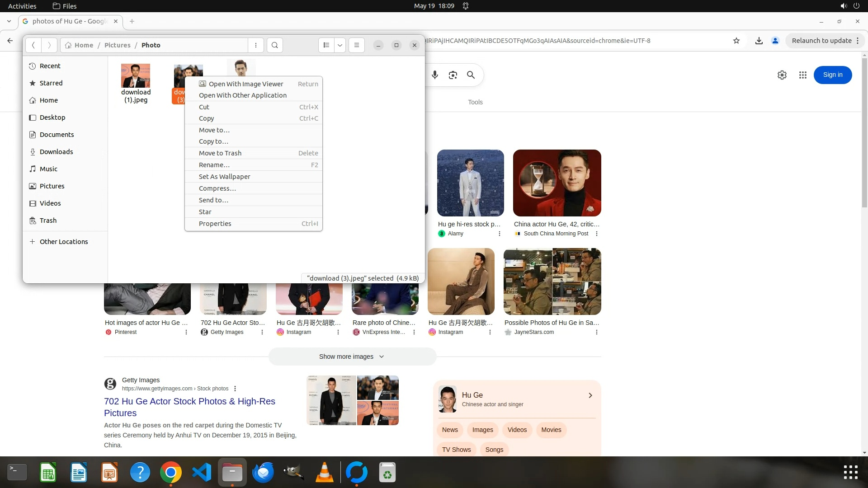Click the path bar vertical dots menu
868x488 pixels.
(256, 45)
